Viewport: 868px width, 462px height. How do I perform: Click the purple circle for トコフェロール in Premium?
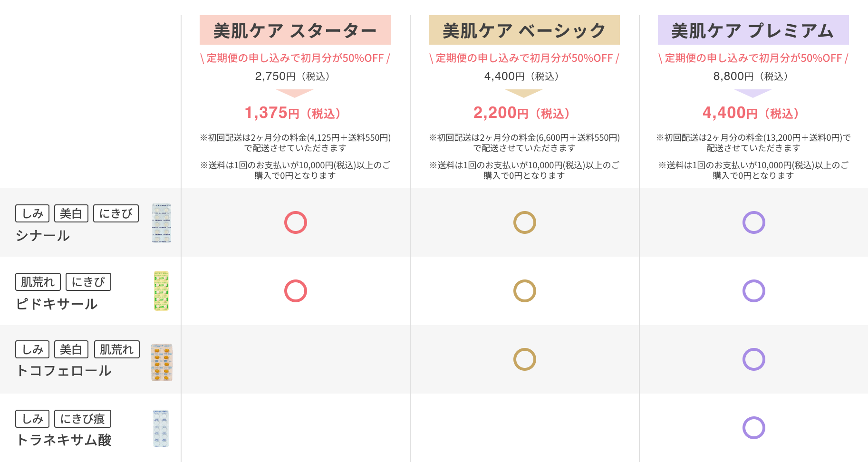753,359
